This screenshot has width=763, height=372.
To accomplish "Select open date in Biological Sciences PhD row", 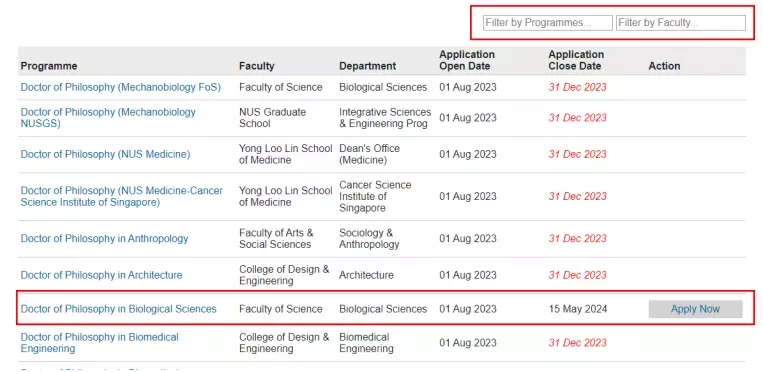I will point(468,309).
